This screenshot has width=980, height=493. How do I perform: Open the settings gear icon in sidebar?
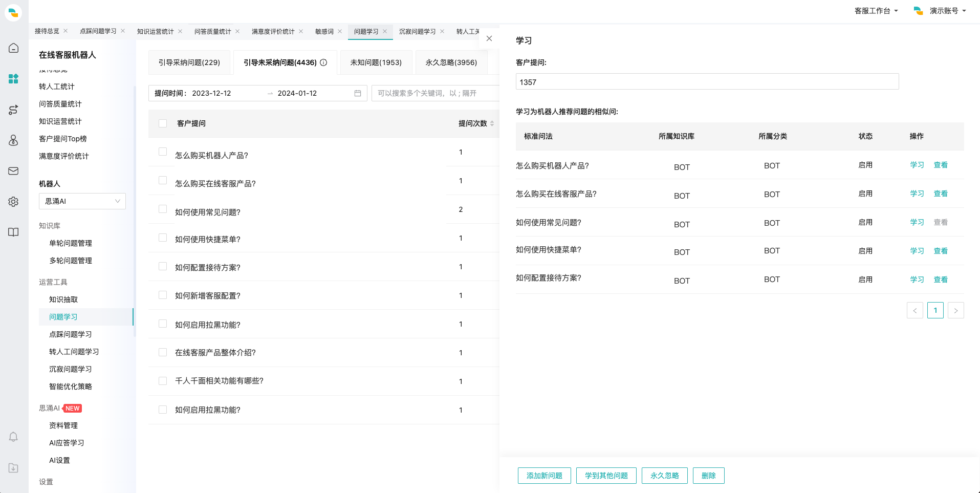tap(14, 202)
